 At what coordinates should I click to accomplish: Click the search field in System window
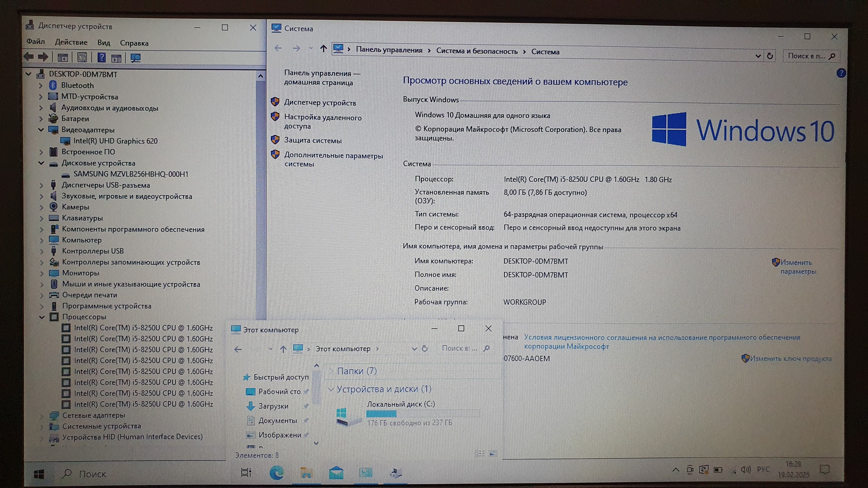pos(806,56)
